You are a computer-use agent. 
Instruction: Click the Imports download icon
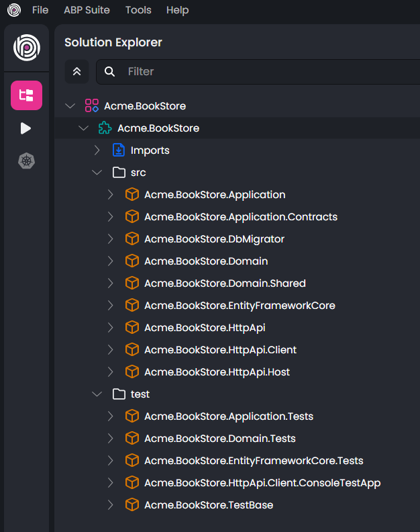[119, 150]
